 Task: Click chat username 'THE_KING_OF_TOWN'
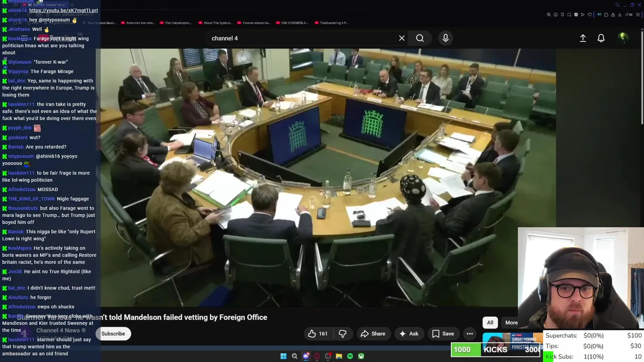tap(31, 199)
